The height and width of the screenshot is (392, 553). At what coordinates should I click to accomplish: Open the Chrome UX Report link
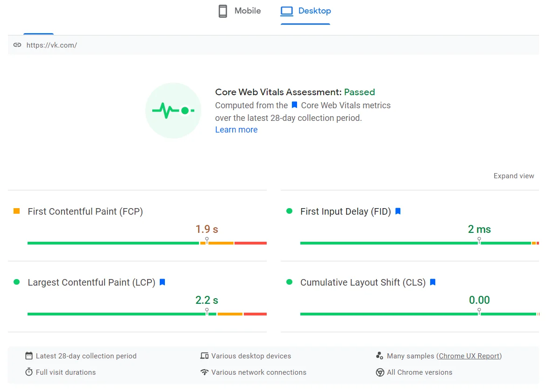pos(469,356)
